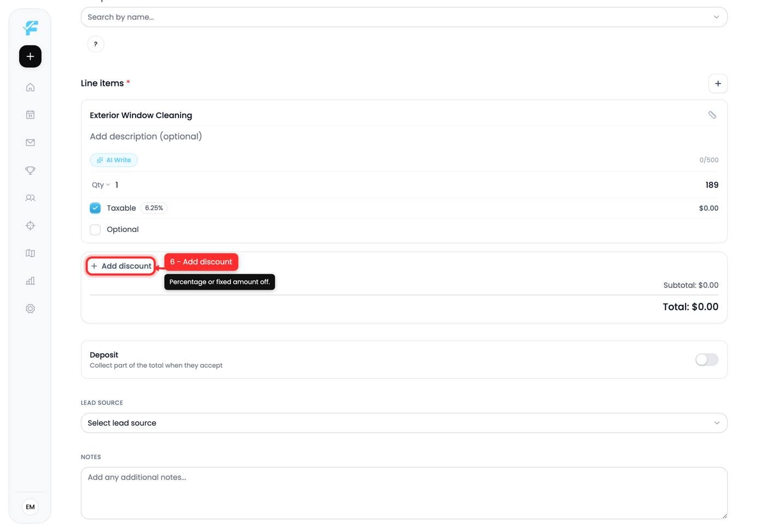Click the Add description field
The image size is (766, 532).
coord(404,136)
